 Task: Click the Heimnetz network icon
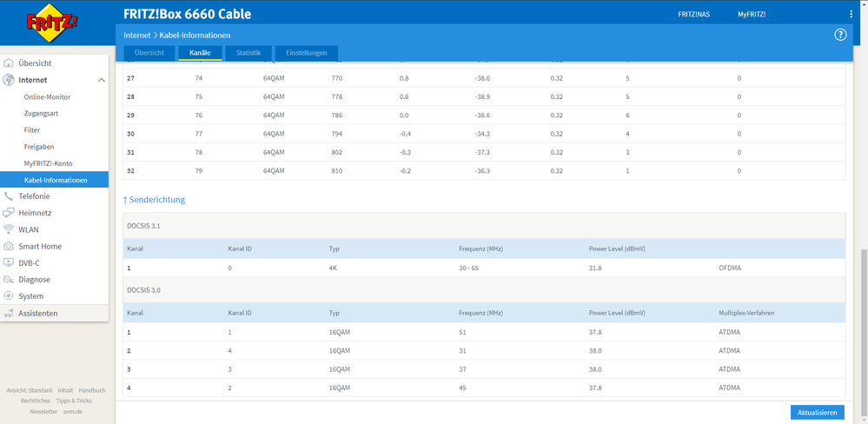tap(9, 213)
